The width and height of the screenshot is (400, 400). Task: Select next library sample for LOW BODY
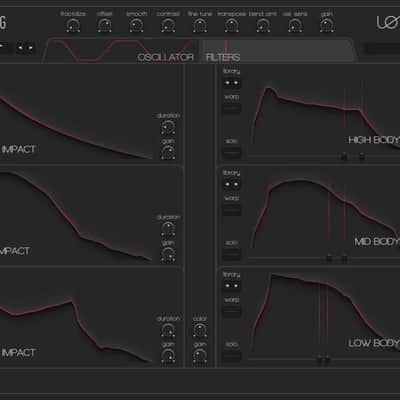click(236, 286)
